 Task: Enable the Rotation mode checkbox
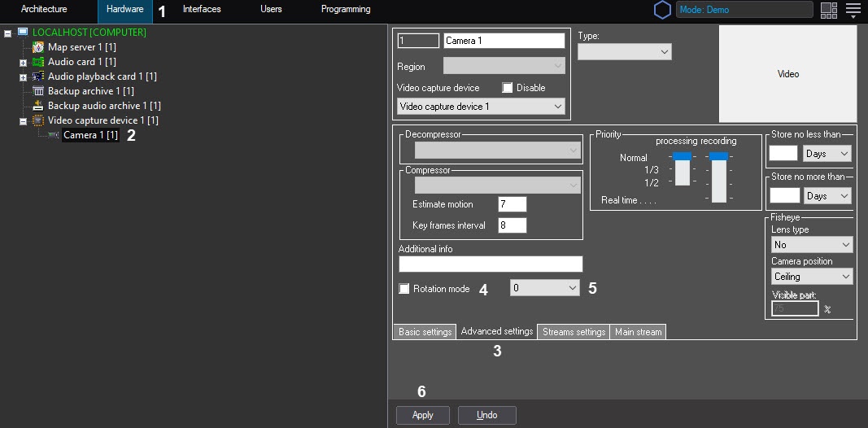tap(404, 289)
